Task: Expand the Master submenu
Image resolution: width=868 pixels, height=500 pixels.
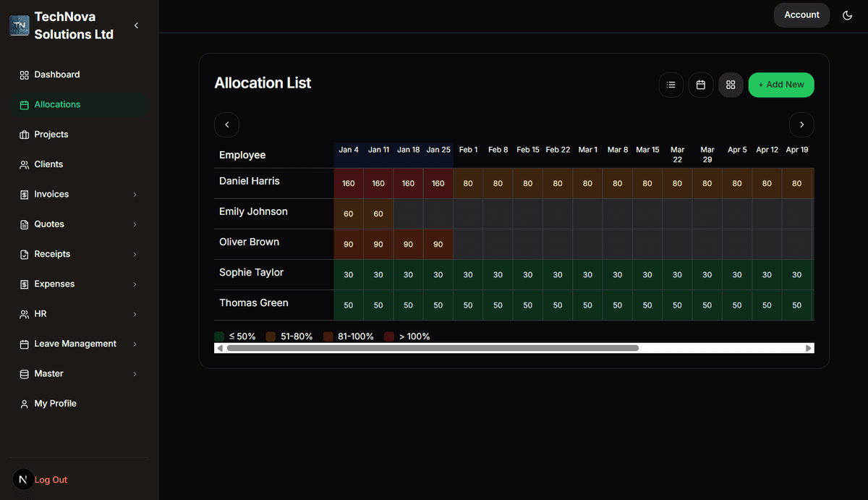Action: pyautogui.click(x=49, y=373)
